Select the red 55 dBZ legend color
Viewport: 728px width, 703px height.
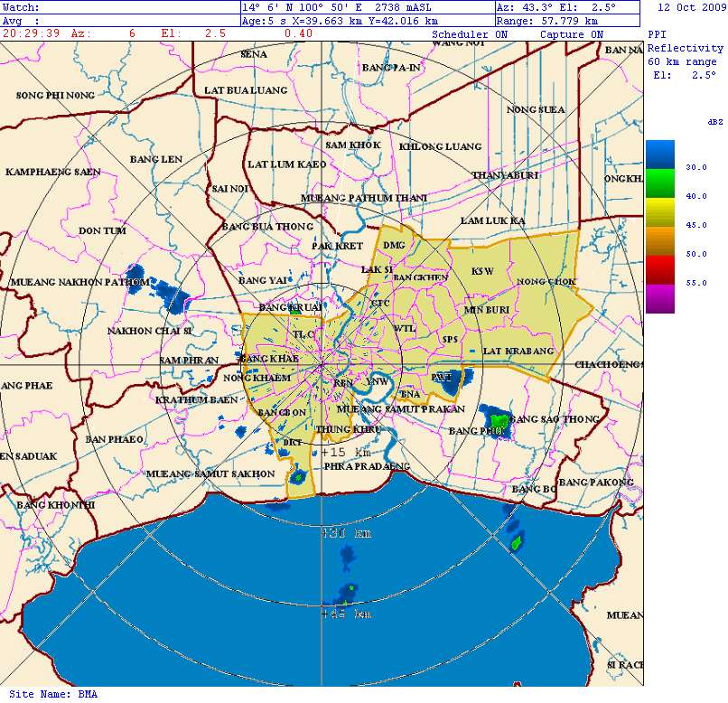659,269
